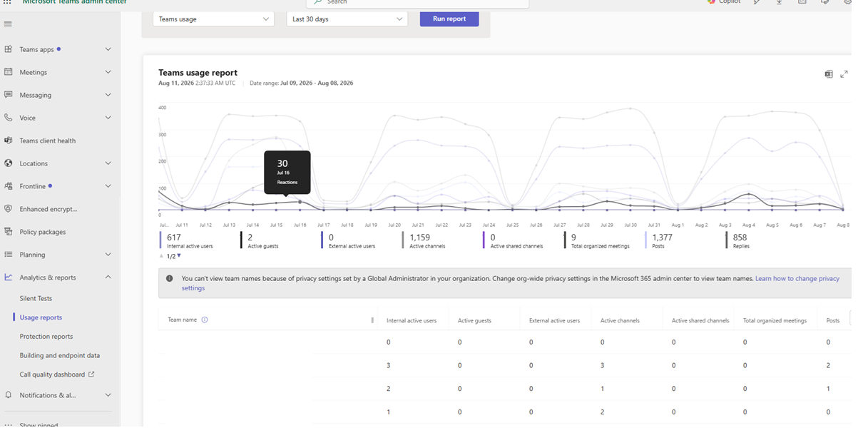Click the Locations globe icon

coord(9,163)
